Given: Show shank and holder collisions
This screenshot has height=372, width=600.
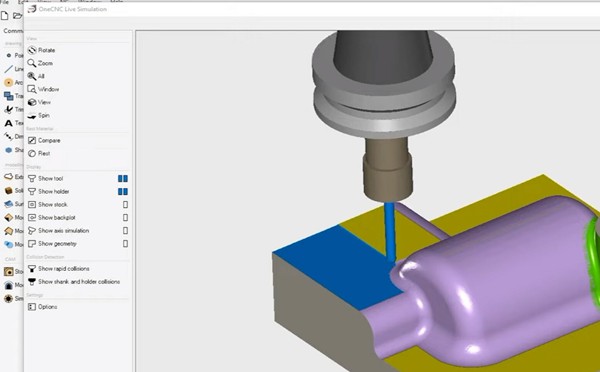Looking at the screenshot, I should click(x=74, y=282).
